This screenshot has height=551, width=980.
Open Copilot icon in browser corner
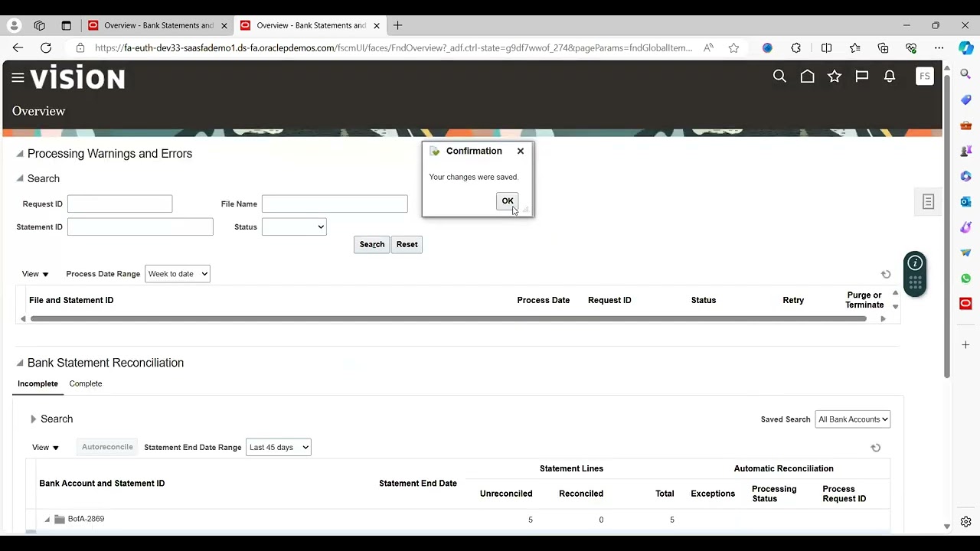coord(965,47)
